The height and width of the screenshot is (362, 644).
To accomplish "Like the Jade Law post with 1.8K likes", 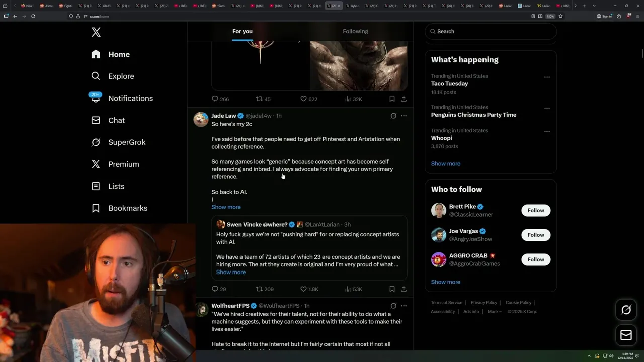I will (309, 289).
